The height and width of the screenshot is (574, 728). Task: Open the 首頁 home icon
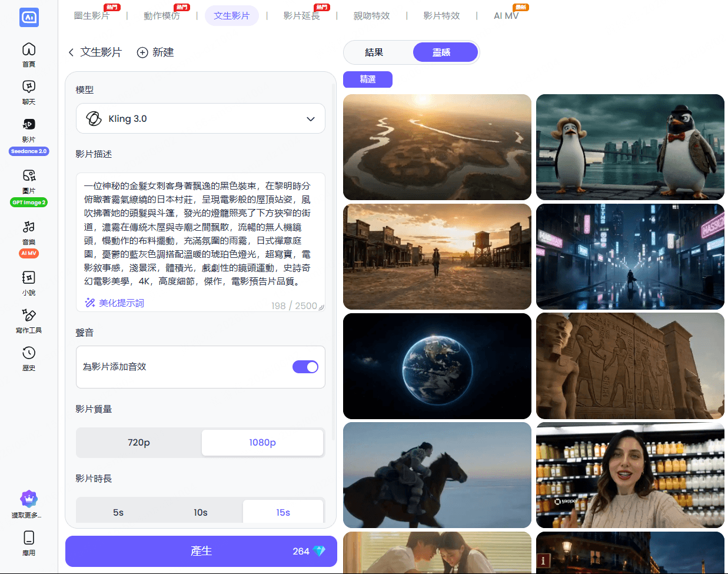[x=29, y=49]
